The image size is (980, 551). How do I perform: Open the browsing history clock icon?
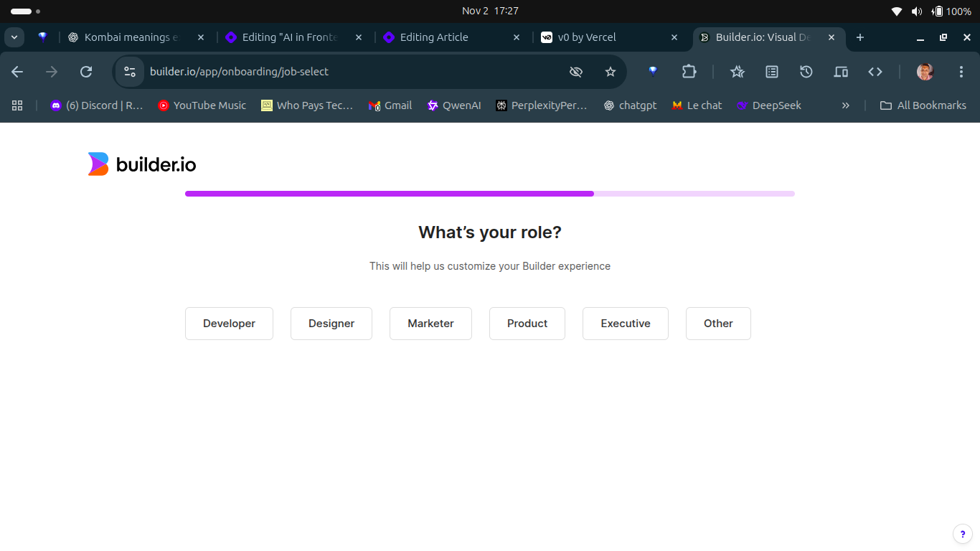click(x=806, y=72)
